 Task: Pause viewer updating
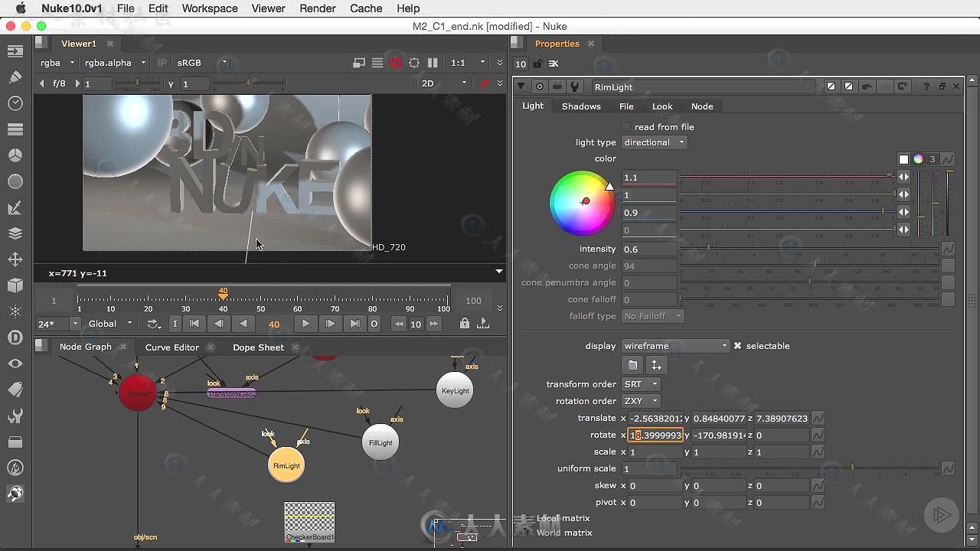[x=433, y=63]
